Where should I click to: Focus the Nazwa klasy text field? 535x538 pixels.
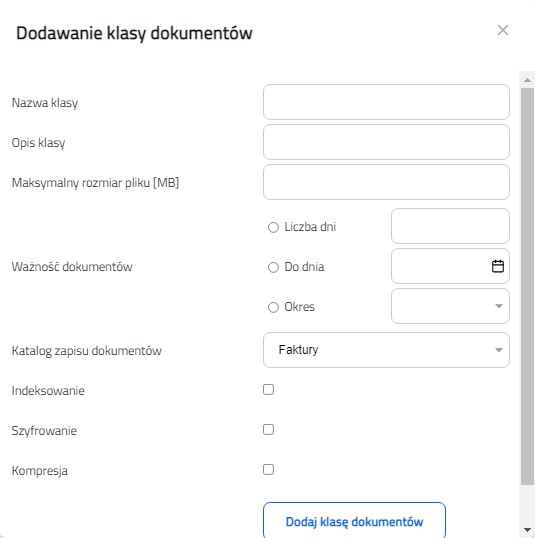point(386,102)
